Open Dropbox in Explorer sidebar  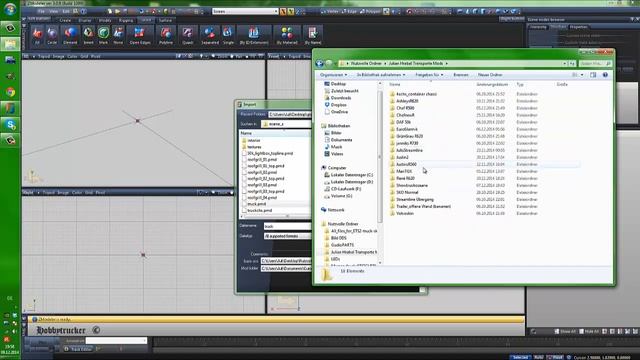(338, 105)
